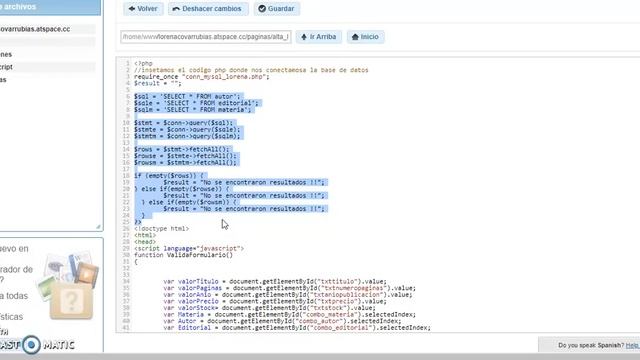Click the back arrow icon in Volver

point(132,9)
